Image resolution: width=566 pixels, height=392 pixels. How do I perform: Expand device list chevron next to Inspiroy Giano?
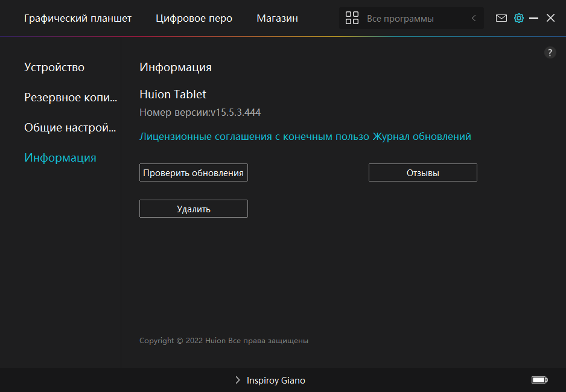(238, 380)
